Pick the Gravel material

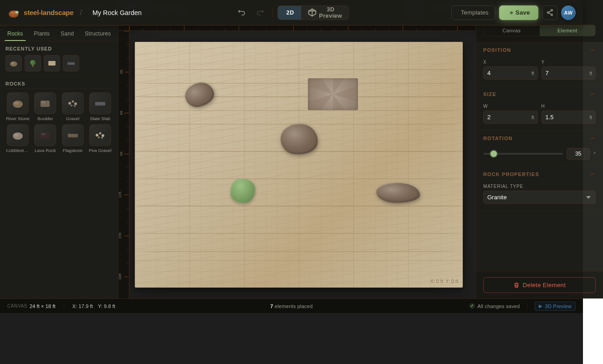click(x=73, y=103)
